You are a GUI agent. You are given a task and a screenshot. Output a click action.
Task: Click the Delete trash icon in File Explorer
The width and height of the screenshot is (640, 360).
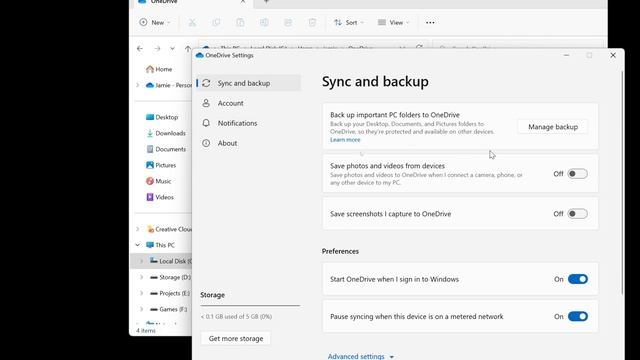(x=312, y=22)
